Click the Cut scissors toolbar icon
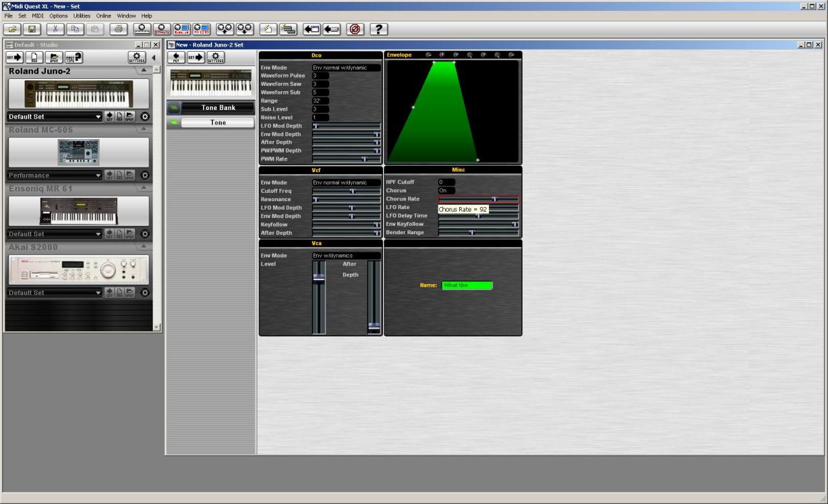Screen dimensions: 828x504 [56, 29]
